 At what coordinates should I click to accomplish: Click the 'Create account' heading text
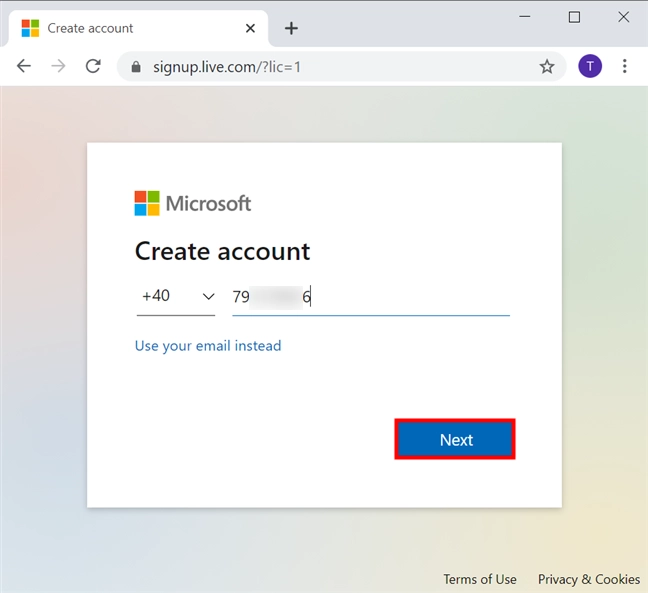coord(222,251)
